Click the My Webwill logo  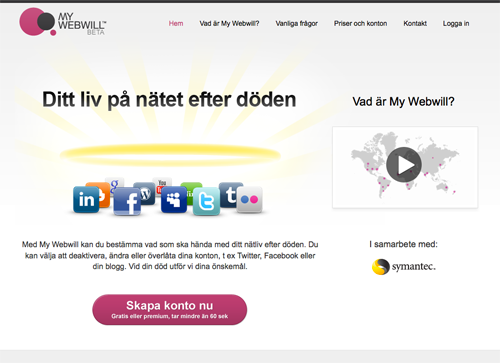coord(63,22)
